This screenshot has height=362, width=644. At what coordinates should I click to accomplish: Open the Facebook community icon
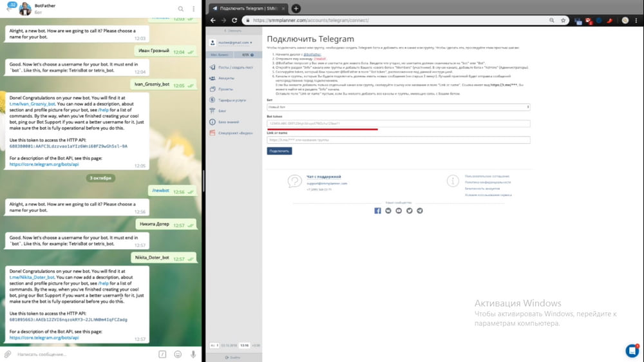tap(377, 211)
